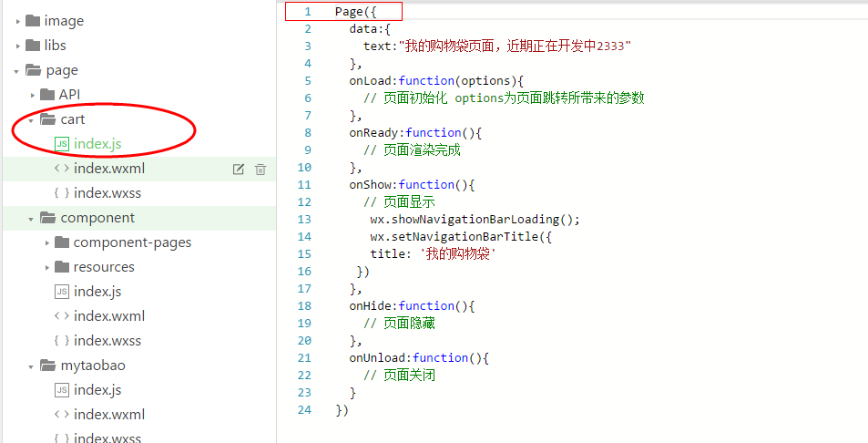
Task: Click onHide:function(){ on line 18
Action: [412, 305]
